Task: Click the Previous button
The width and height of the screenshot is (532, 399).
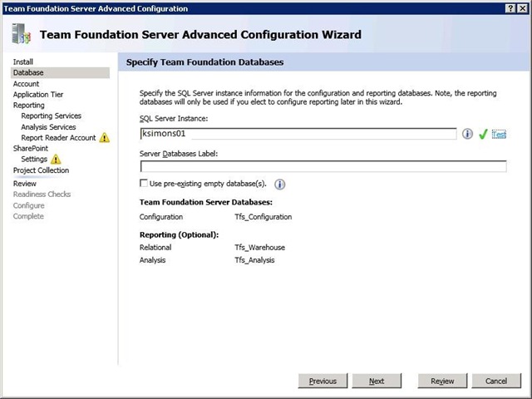Action: pos(323,381)
